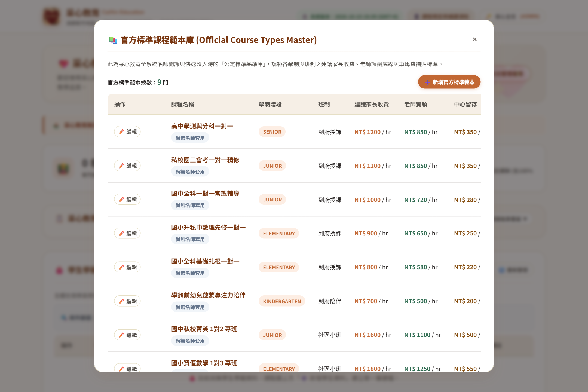The image size is (588, 392).
Task: Select course name 國中全科一對一常態輔導
Action: 205,194
